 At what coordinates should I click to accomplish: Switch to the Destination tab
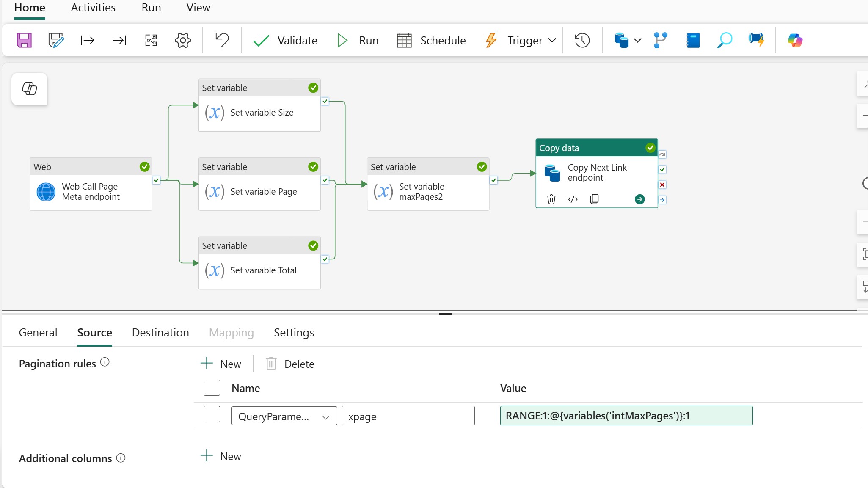pyautogui.click(x=160, y=333)
